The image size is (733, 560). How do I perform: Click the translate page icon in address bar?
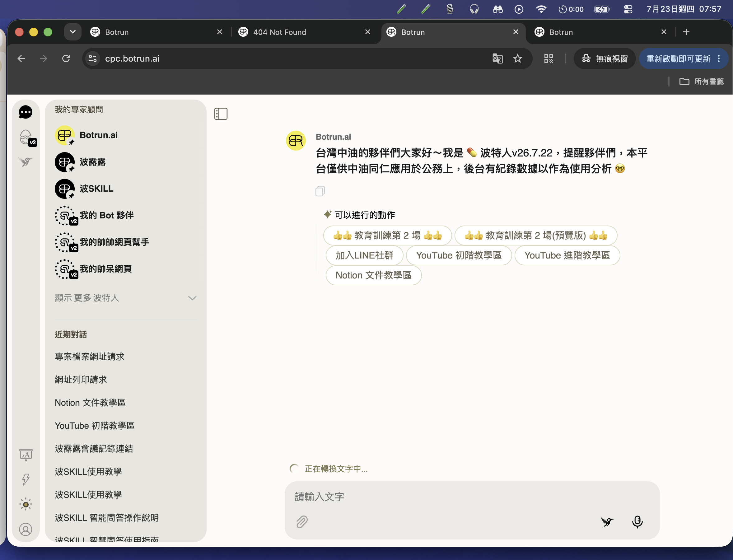pyautogui.click(x=498, y=59)
